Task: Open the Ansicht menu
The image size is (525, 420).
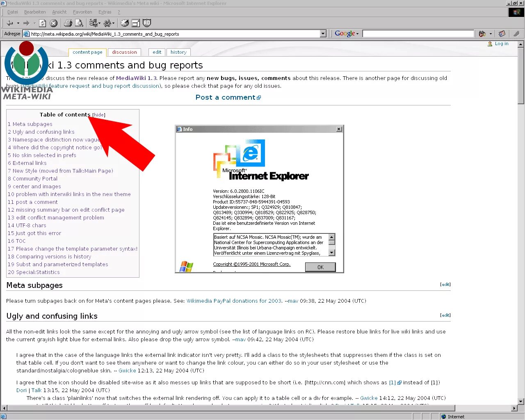Action: pyautogui.click(x=59, y=12)
